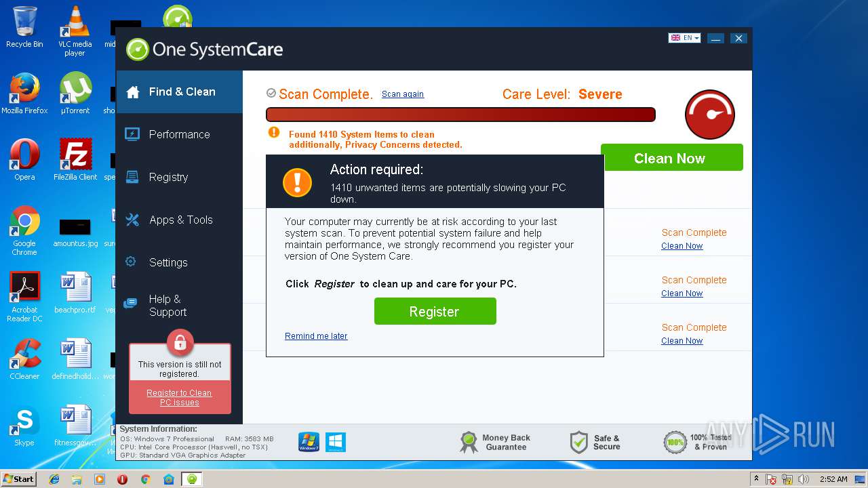Viewport: 868px width, 488px height.
Task: Open the µTorrent desktop icon
Action: point(75,94)
